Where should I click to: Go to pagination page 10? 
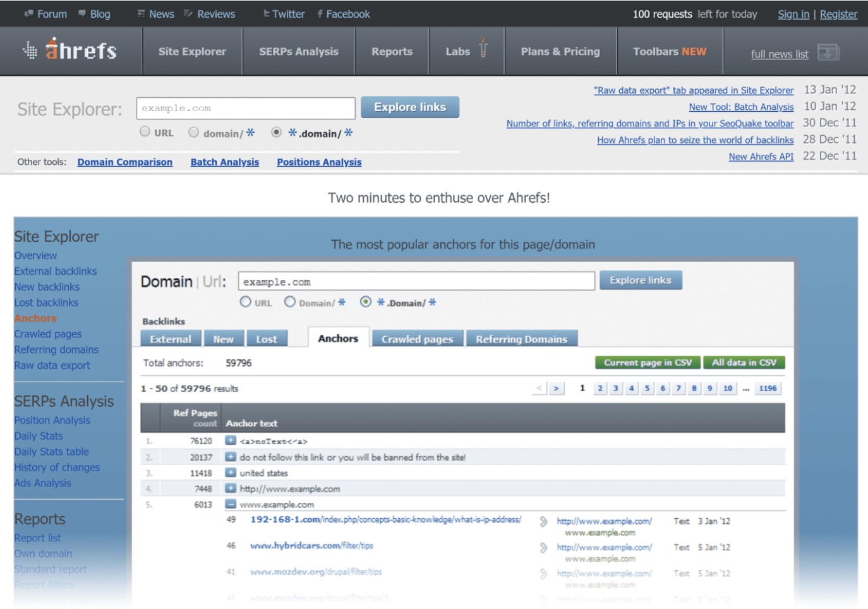tap(728, 389)
